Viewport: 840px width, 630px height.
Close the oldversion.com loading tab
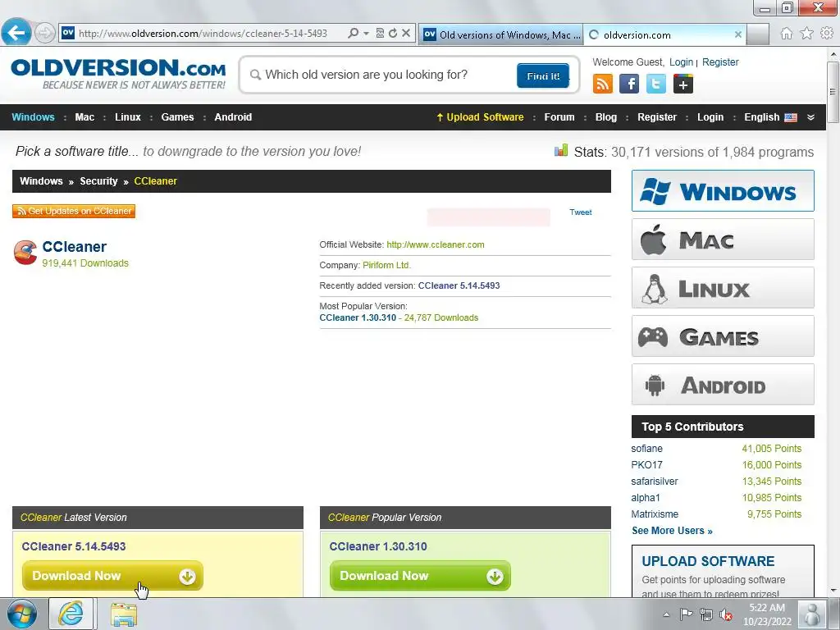tap(737, 34)
